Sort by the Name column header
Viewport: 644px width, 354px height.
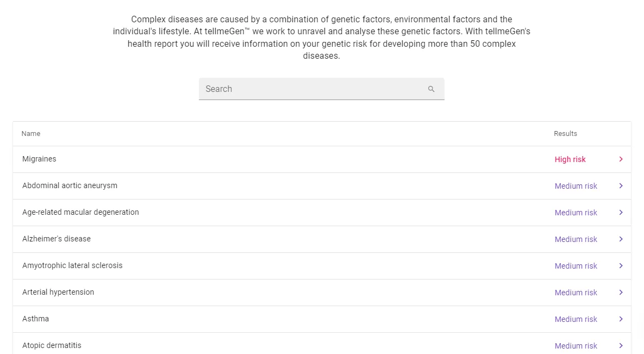(31, 134)
